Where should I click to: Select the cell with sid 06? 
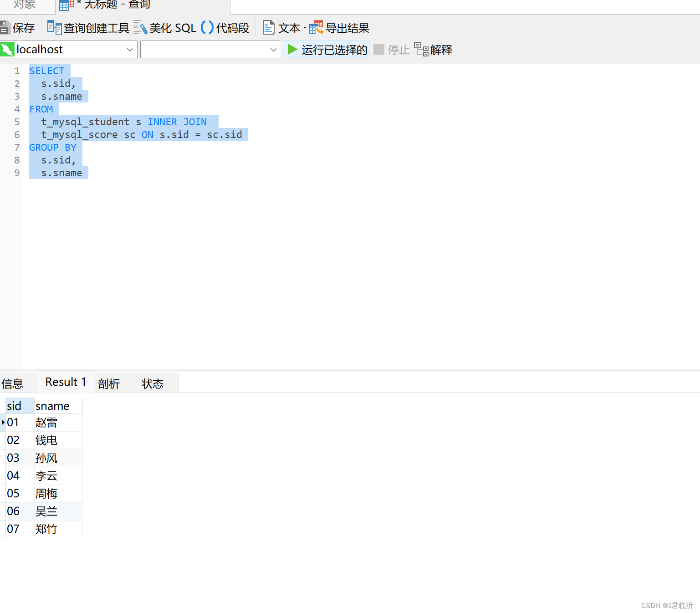click(x=20, y=511)
